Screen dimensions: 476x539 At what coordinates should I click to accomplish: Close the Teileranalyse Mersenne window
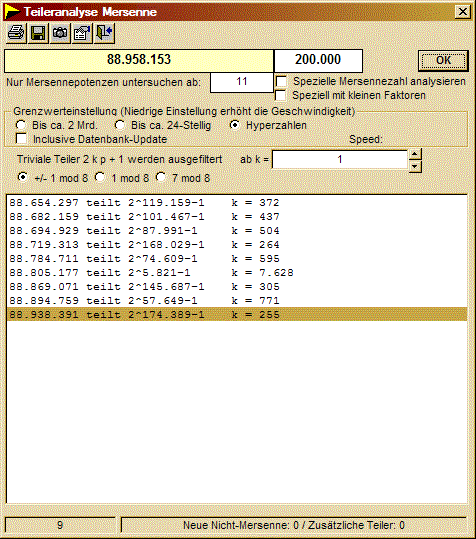(463, 12)
